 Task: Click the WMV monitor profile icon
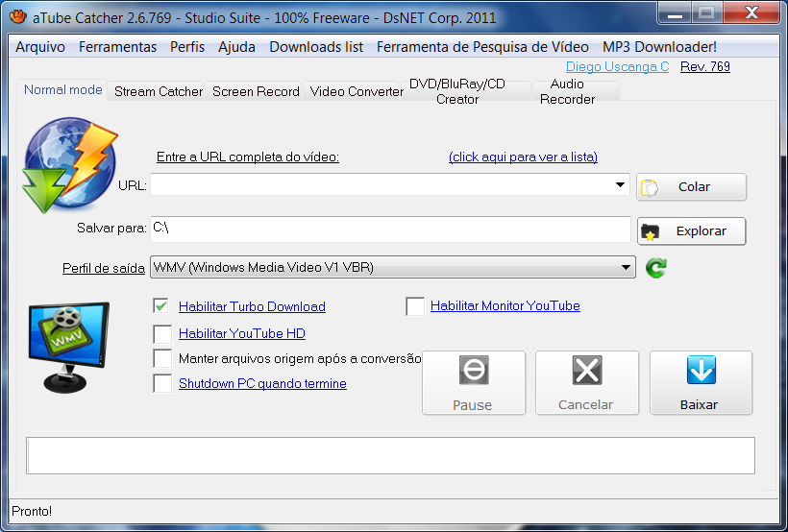[69, 347]
